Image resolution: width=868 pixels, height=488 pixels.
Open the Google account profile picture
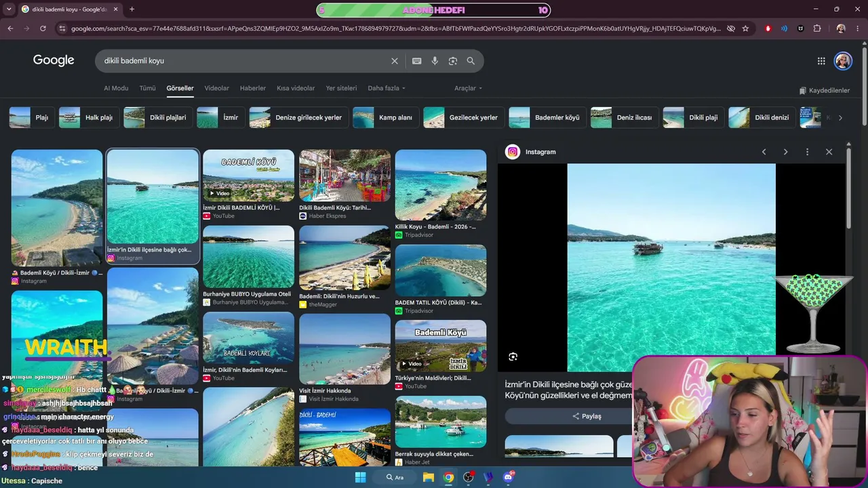tap(843, 61)
